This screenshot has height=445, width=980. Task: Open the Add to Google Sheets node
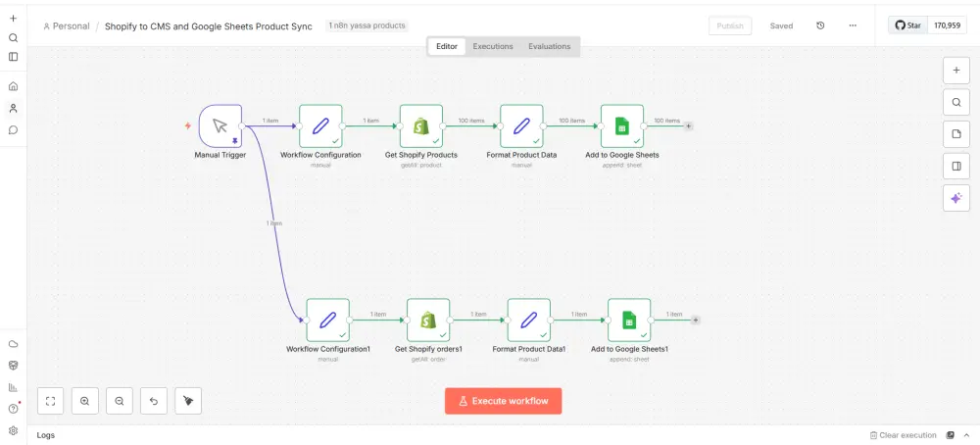[x=621, y=126]
